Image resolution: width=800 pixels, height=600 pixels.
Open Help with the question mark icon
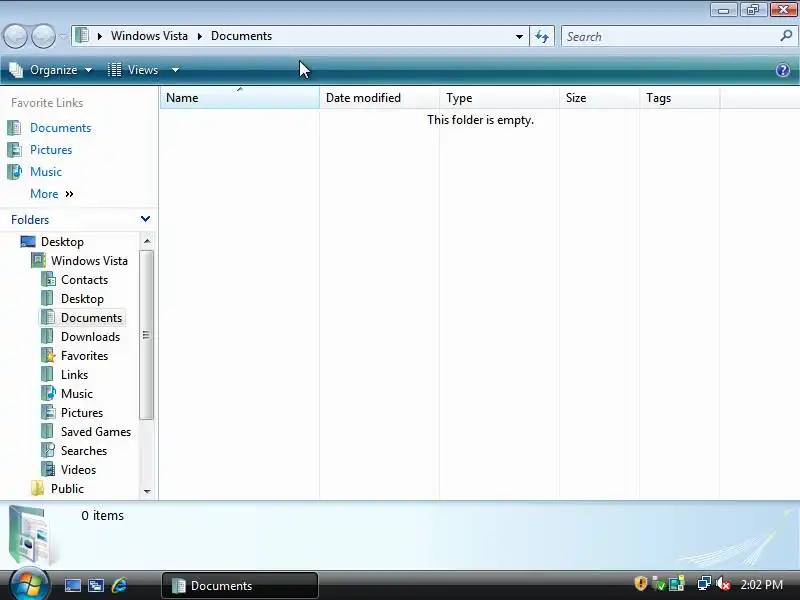point(783,70)
